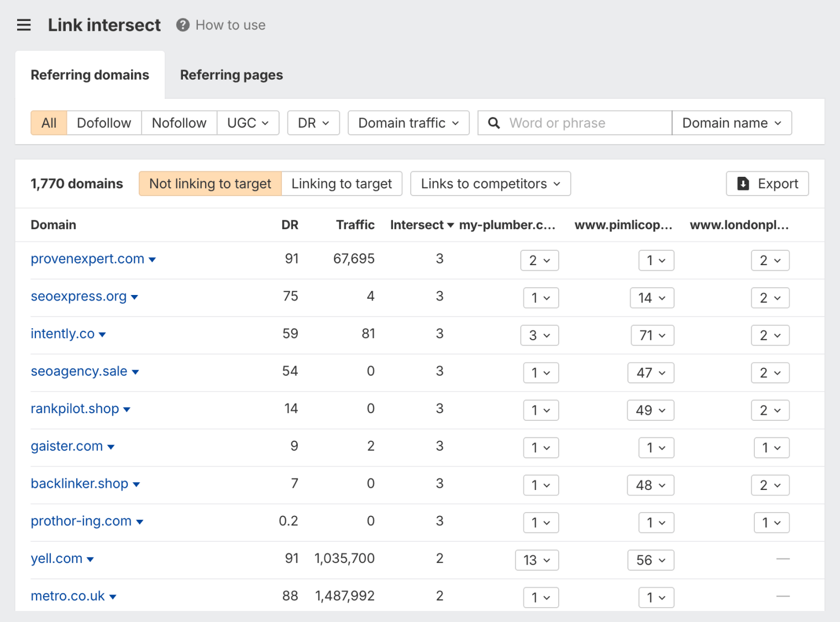This screenshot has width=840, height=622.
Task: Open the yell.com domain link
Action: pyautogui.click(x=56, y=558)
